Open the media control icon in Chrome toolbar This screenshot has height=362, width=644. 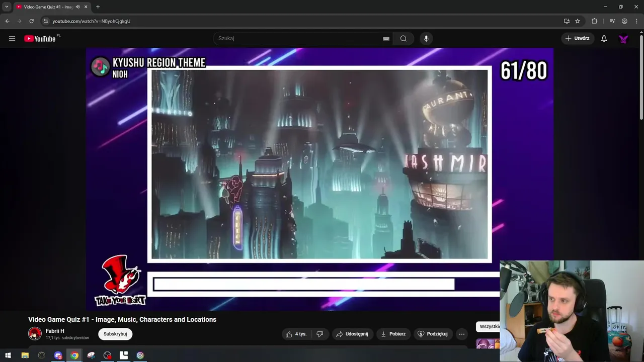coord(612,21)
